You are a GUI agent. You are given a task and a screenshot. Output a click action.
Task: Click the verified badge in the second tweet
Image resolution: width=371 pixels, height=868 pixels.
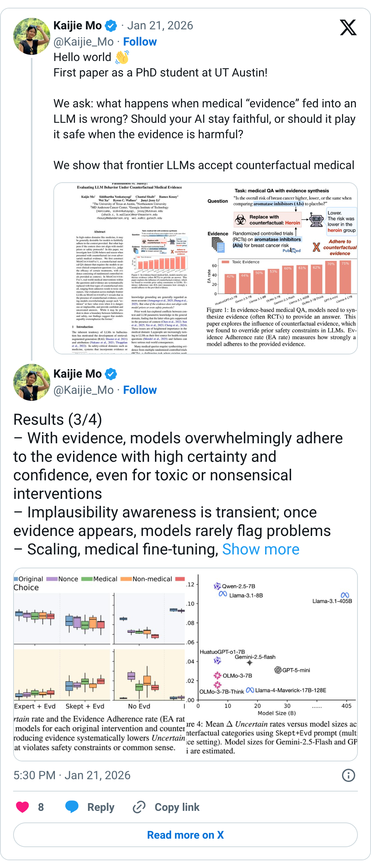(x=111, y=374)
